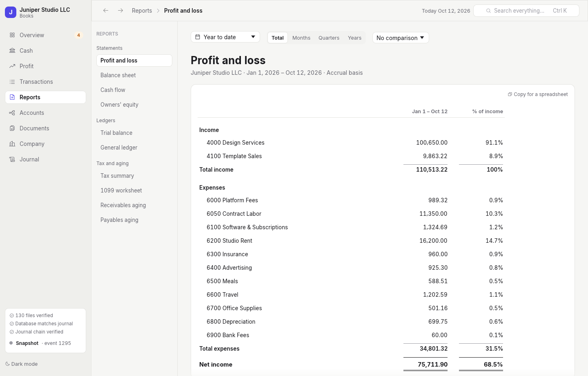
Task: Click the Net income amount 75,711.90
Action: pyautogui.click(x=432, y=365)
